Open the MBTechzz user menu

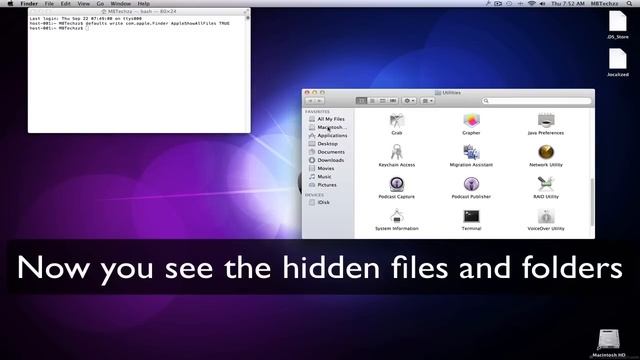pos(604,3)
